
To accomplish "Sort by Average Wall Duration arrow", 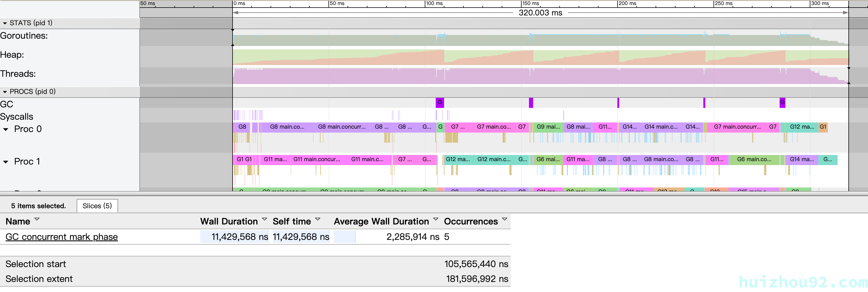I will click(x=436, y=219).
